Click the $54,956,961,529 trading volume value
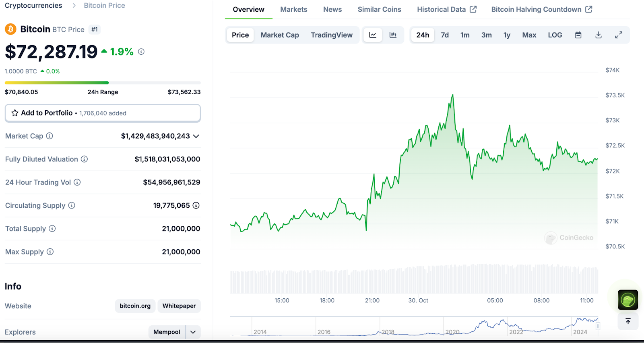The width and height of the screenshot is (644, 343). pos(171,182)
